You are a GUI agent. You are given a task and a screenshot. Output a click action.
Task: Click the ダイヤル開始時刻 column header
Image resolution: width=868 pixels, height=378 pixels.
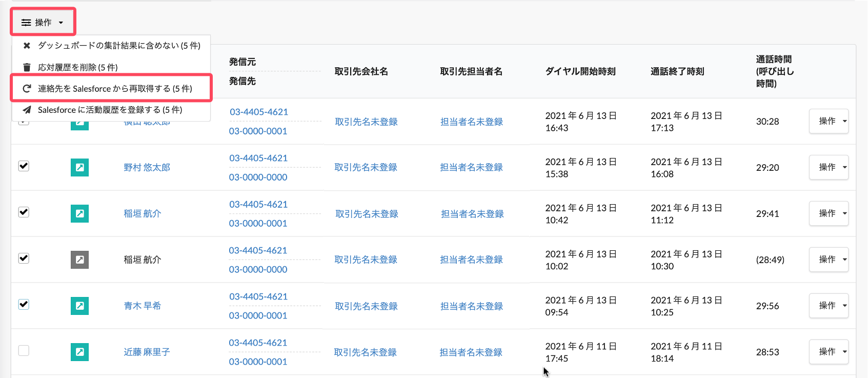coord(580,71)
